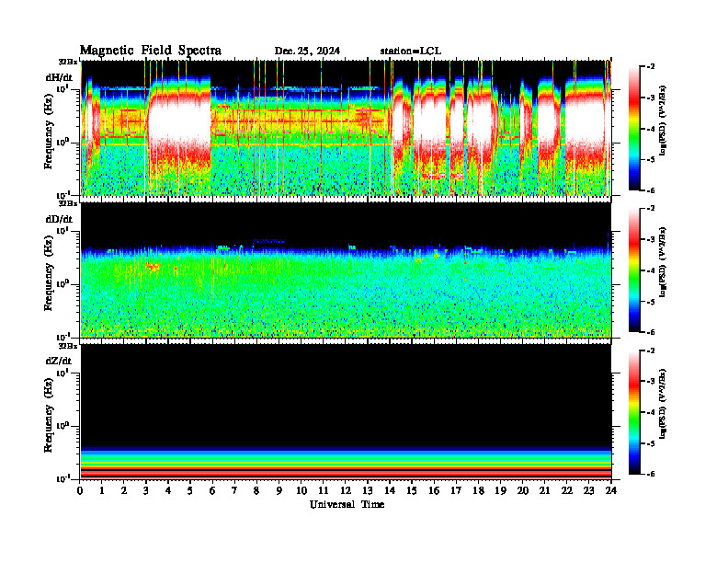Image resolution: width=728 pixels, height=563 pixels.
Task: Click the dH/dt spectrogram plot area
Action: coord(346,128)
